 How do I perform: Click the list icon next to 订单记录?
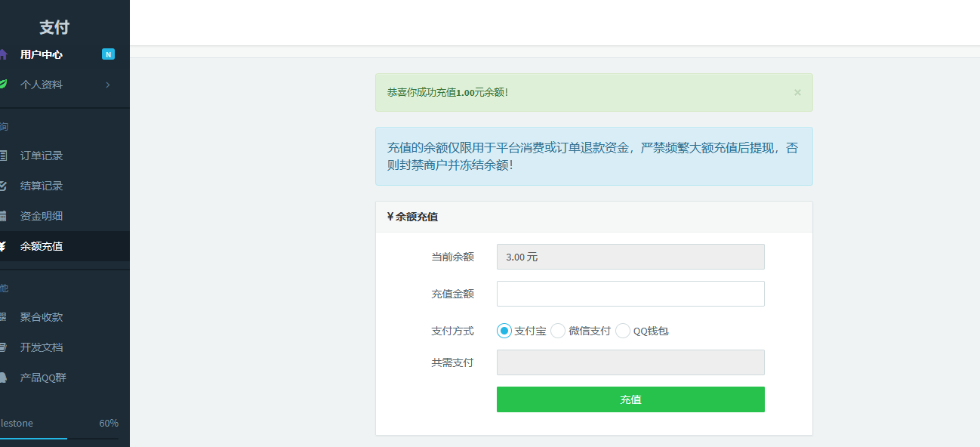tap(3, 156)
